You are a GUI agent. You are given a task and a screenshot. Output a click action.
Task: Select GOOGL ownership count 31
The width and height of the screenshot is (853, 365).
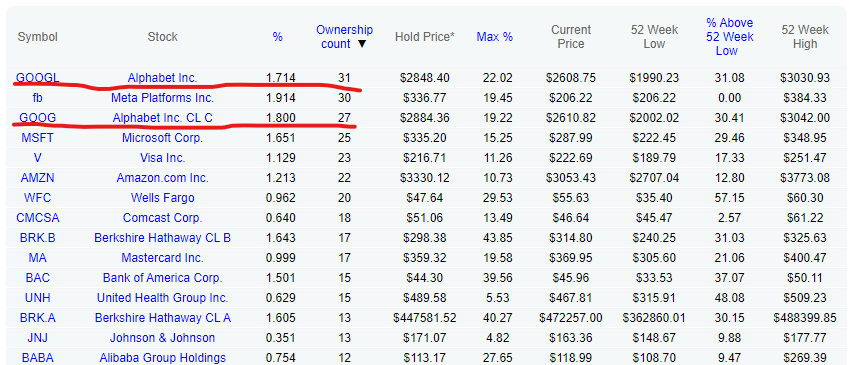pos(344,78)
